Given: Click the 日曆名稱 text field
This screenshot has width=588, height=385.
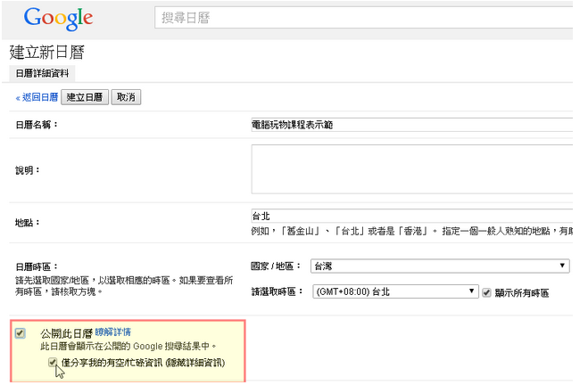Looking at the screenshot, I should 410,125.
